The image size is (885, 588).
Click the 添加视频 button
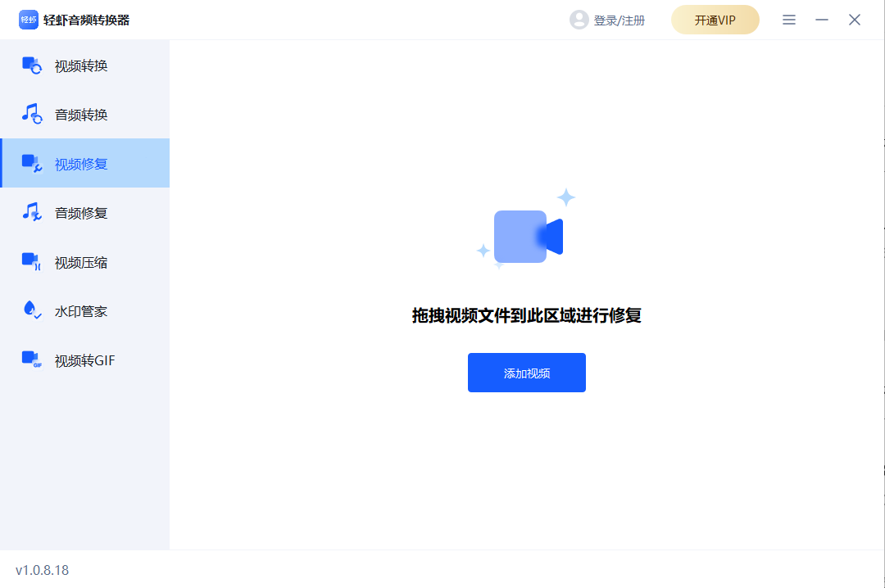526,372
